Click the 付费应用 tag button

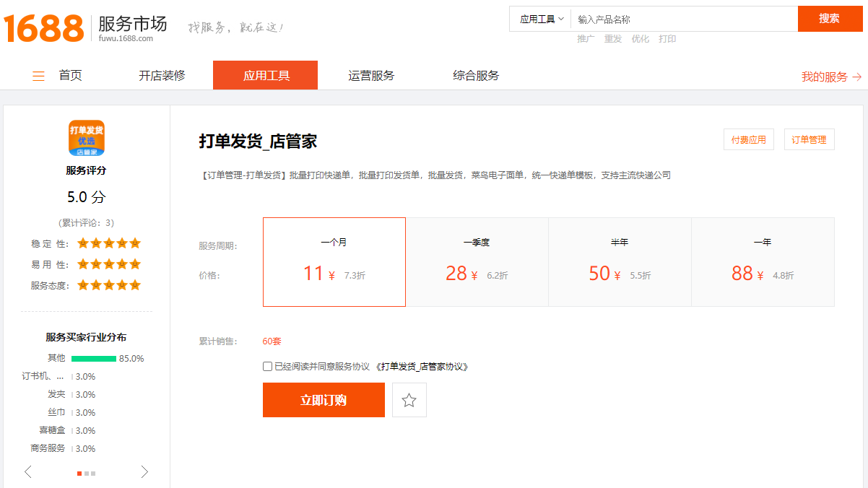(x=749, y=140)
